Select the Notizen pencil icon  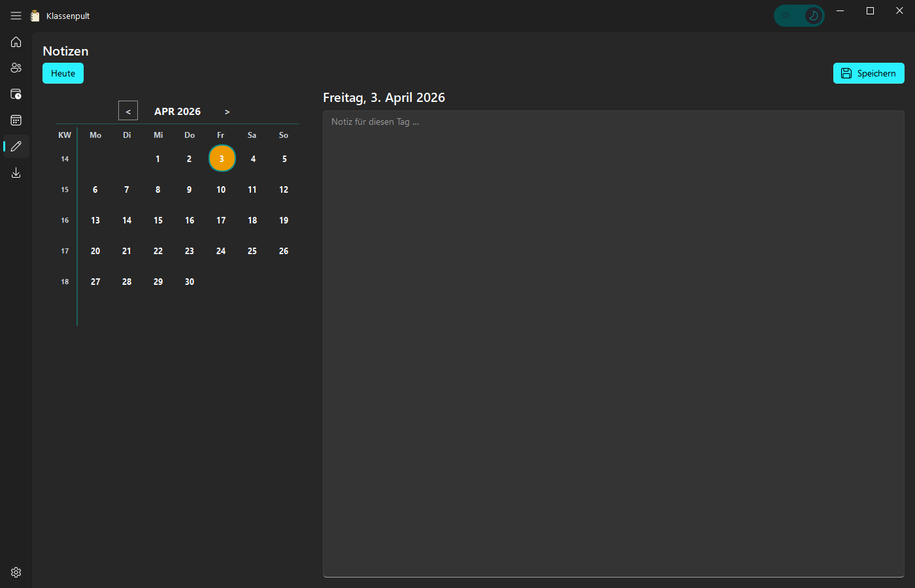[x=16, y=146]
